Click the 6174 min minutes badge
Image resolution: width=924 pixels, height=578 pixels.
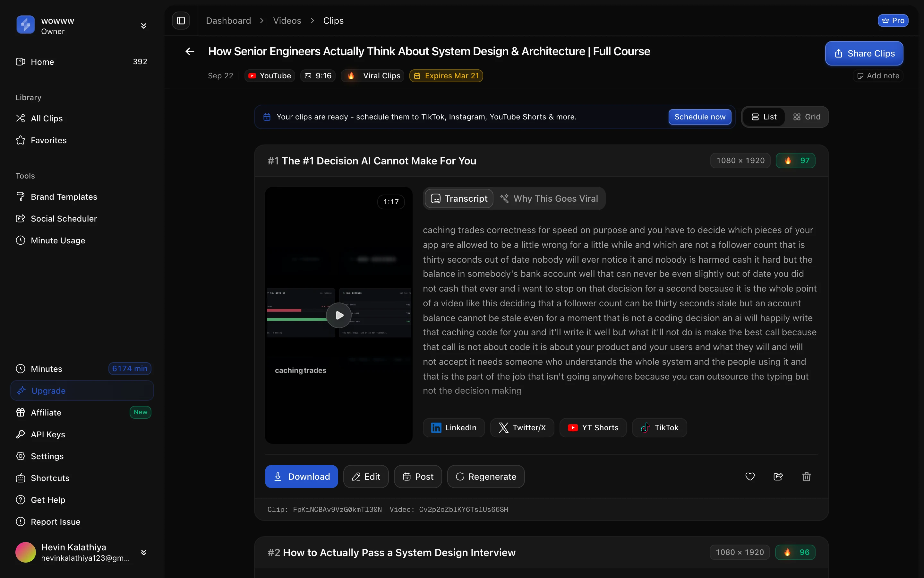point(130,369)
